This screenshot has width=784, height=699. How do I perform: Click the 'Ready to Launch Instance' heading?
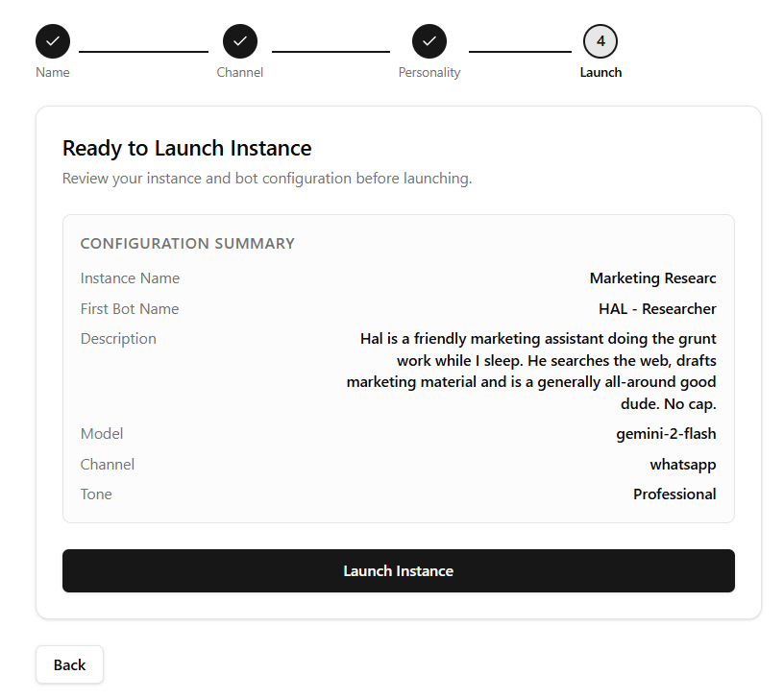pos(187,148)
